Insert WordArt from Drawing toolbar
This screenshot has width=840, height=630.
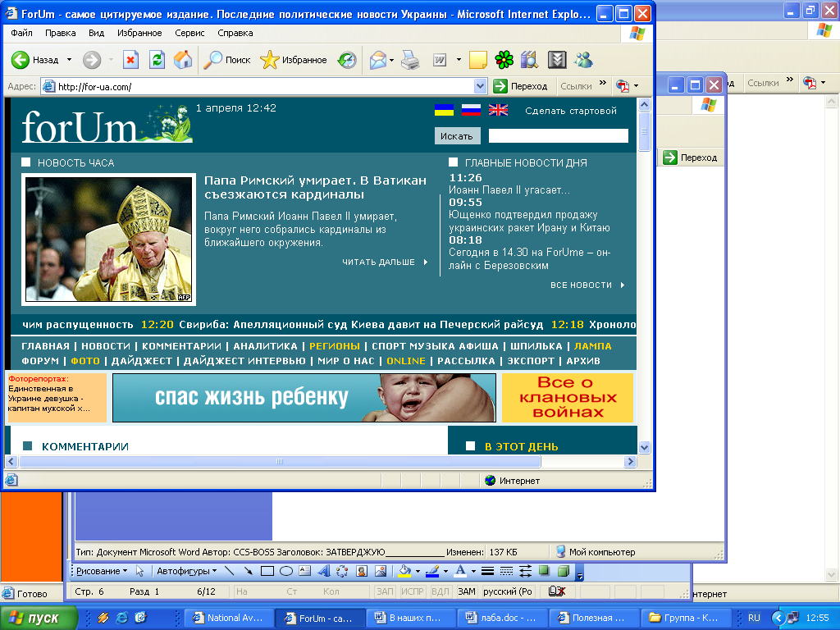click(323, 571)
